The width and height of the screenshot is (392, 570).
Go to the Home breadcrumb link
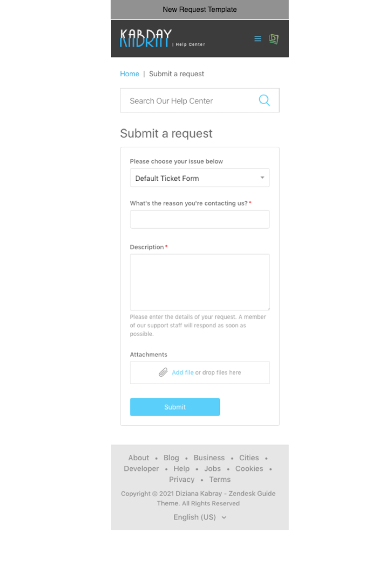[129, 74]
